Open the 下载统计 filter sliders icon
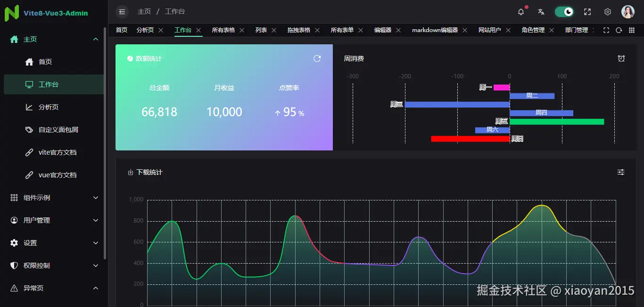Viewport: 644px width, 307px height. pos(621,172)
